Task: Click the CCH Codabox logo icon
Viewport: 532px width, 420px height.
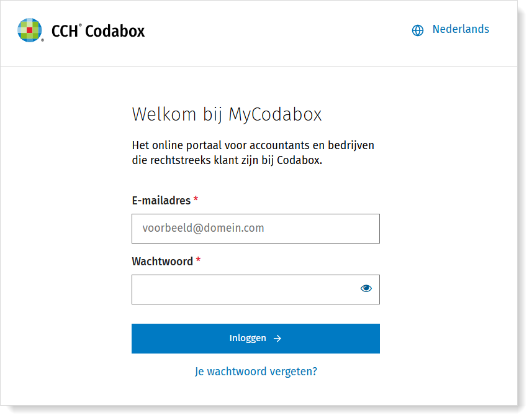Action: [x=30, y=30]
